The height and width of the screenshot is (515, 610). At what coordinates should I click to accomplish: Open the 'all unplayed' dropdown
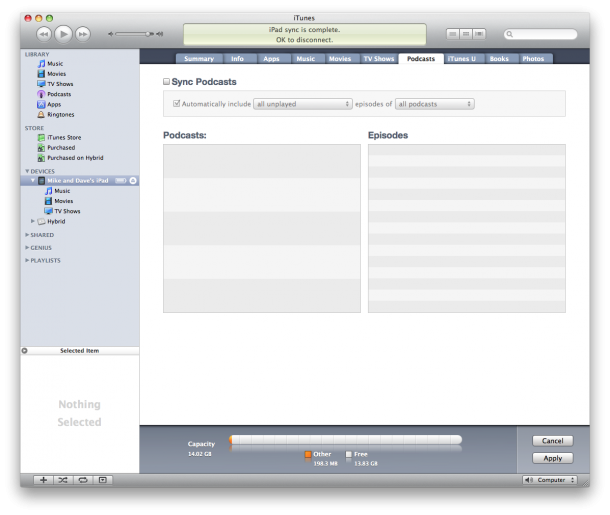(303, 104)
